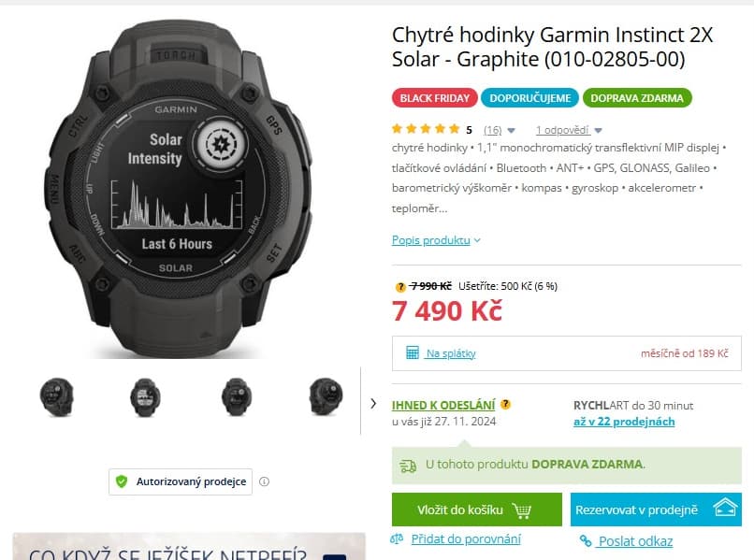
Task: Expand the Popis produktu section
Action: [x=436, y=240]
